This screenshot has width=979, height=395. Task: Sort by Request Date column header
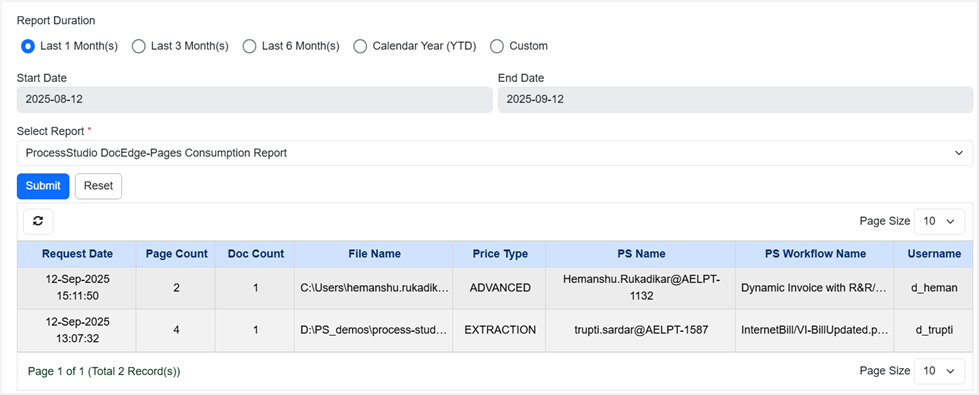pyautogui.click(x=77, y=254)
